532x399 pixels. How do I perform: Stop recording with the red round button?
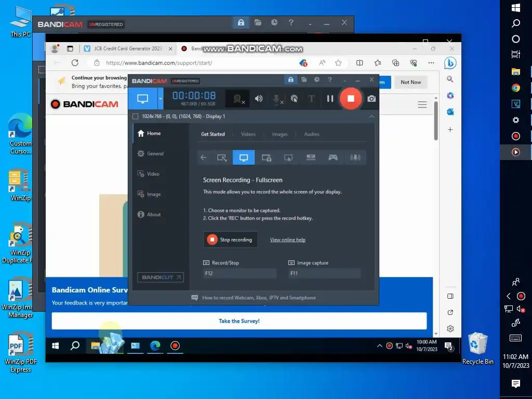[x=351, y=98]
